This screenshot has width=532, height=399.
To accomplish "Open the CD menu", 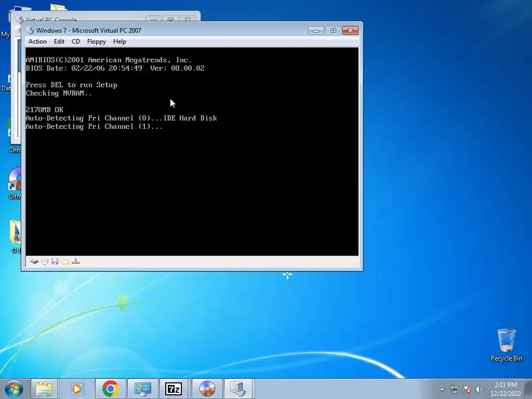I will click(x=76, y=42).
